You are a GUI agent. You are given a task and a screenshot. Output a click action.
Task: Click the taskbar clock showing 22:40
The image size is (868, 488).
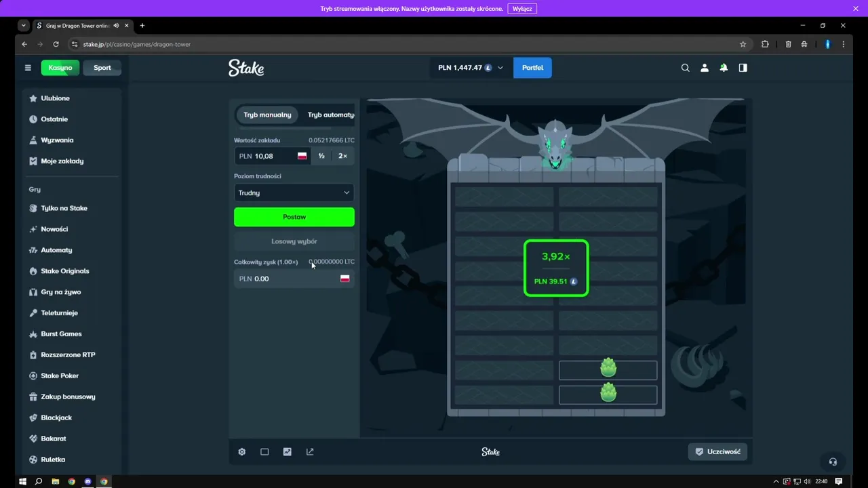click(x=822, y=481)
